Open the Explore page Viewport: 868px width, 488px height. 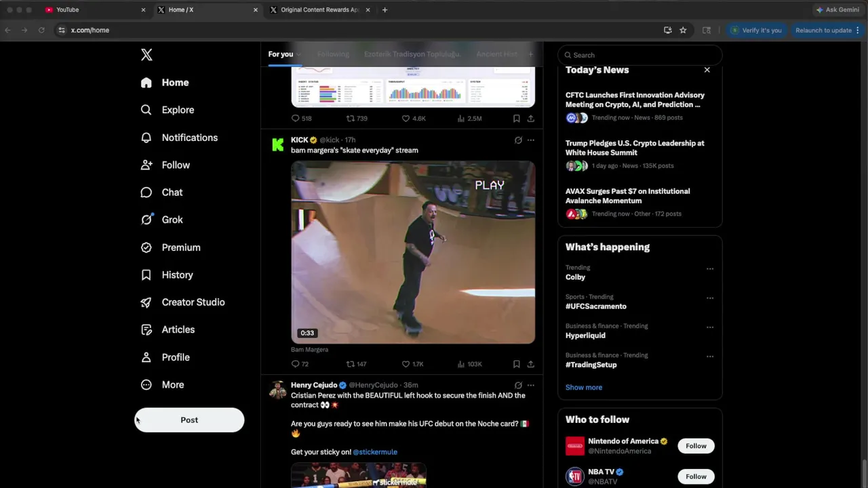tap(167, 110)
